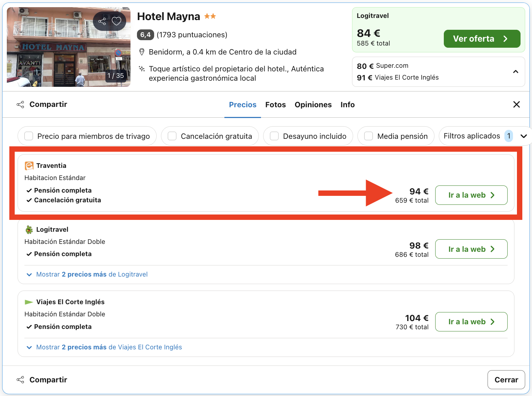Enable the Cancelación gratuita filter
Screen dimensions: 532x396
[172, 136]
